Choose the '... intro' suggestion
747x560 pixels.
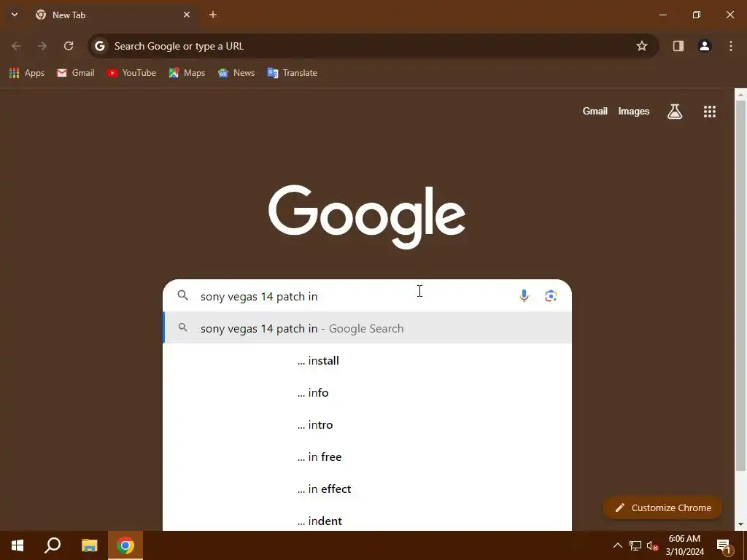(x=368, y=425)
